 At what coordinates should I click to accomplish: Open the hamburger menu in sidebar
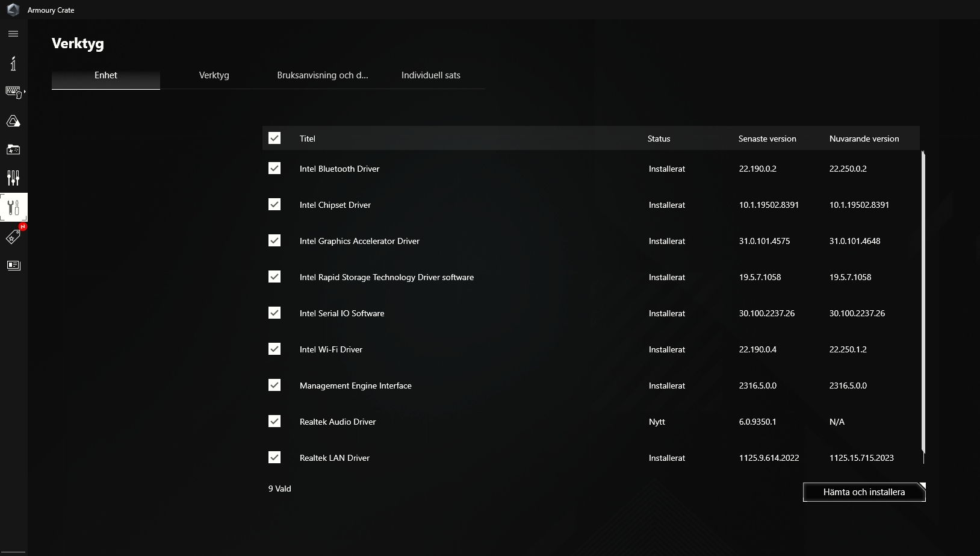coord(13,34)
